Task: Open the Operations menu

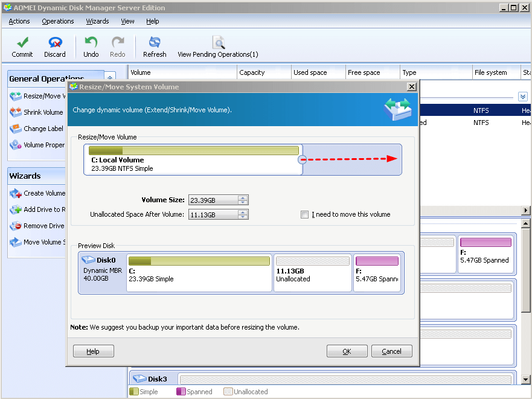Action: click(x=58, y=21)
